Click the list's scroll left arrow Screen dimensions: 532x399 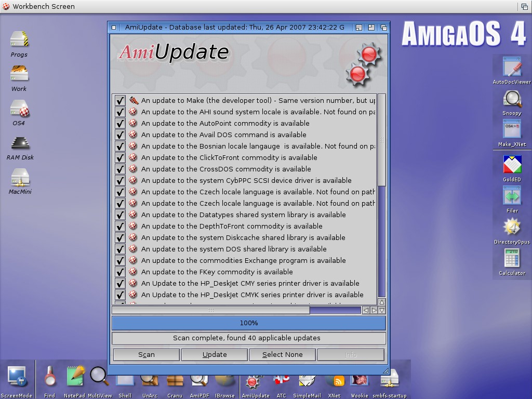coord(366,310)
